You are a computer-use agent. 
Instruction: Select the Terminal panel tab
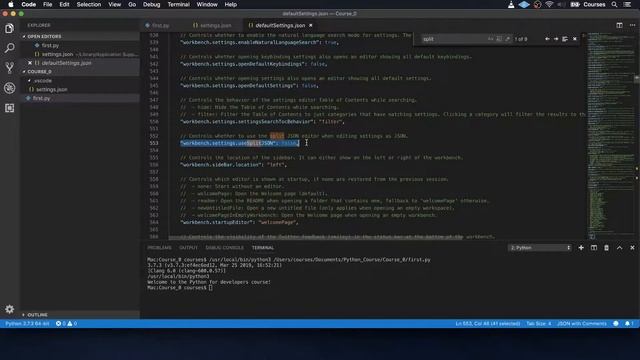(x=263, y=248)
